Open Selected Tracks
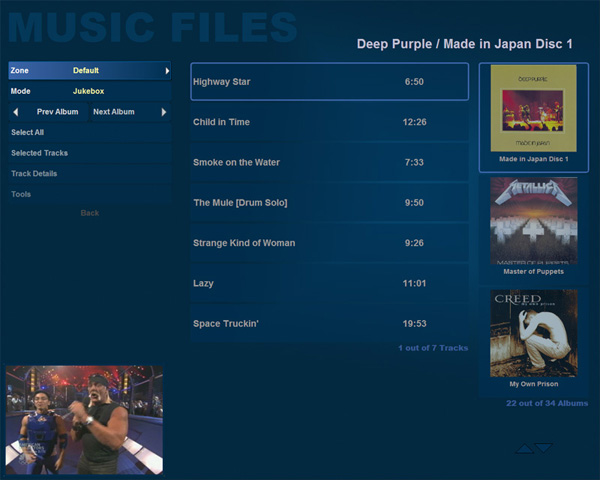Screen dimensions: 600x480 (x=90, y=153)
